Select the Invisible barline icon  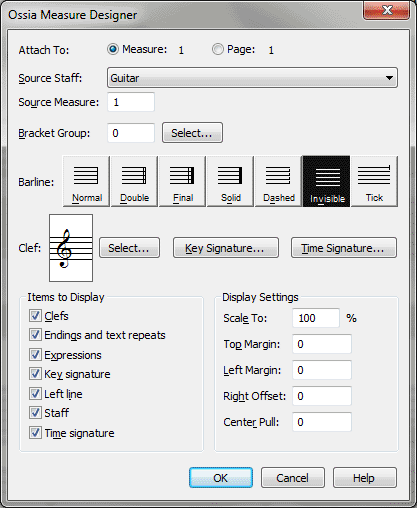coord(326,181)
